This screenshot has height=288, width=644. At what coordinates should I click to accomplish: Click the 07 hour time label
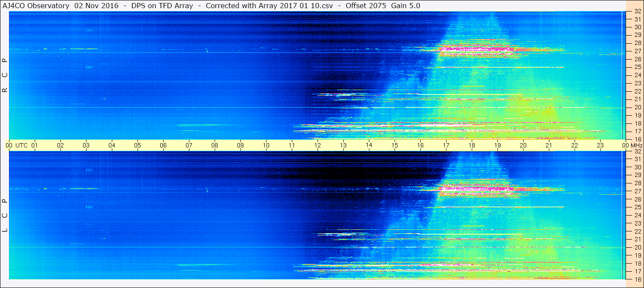coord(189,146)
